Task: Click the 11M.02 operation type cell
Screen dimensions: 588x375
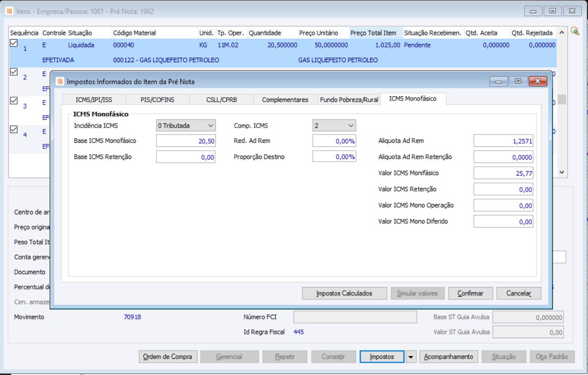Action: (x=228, y=45)
